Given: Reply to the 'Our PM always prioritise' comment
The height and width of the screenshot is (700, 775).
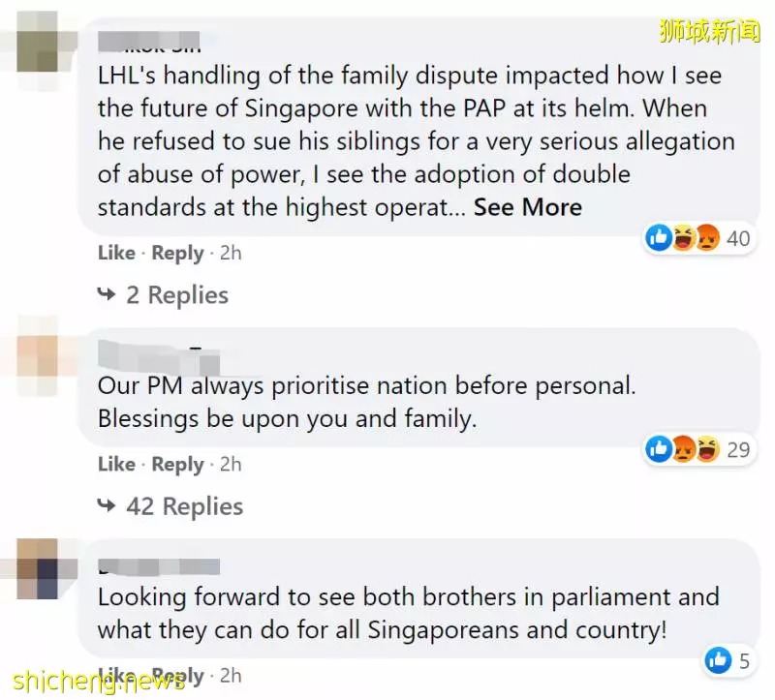Looking at the screenshot, I should 177,465.
